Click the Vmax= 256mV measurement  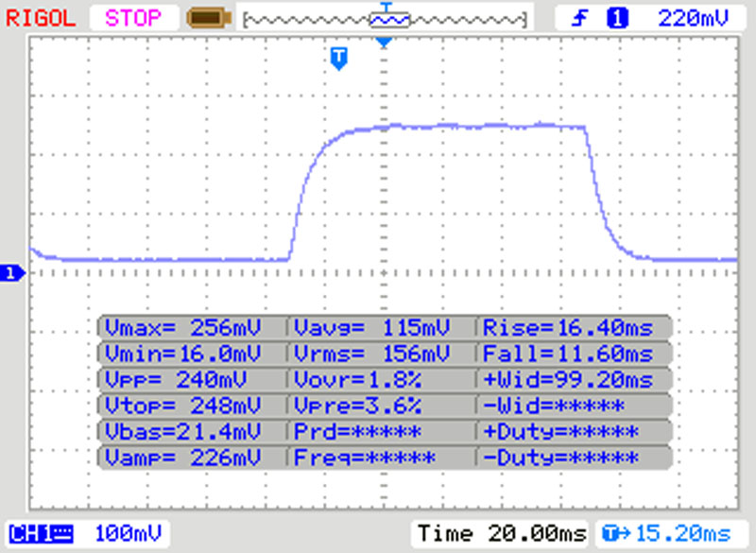click(183, 328)
